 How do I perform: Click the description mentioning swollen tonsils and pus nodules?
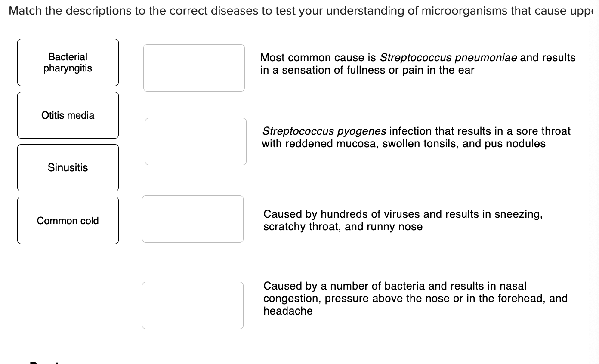click(x=417, y=137)
